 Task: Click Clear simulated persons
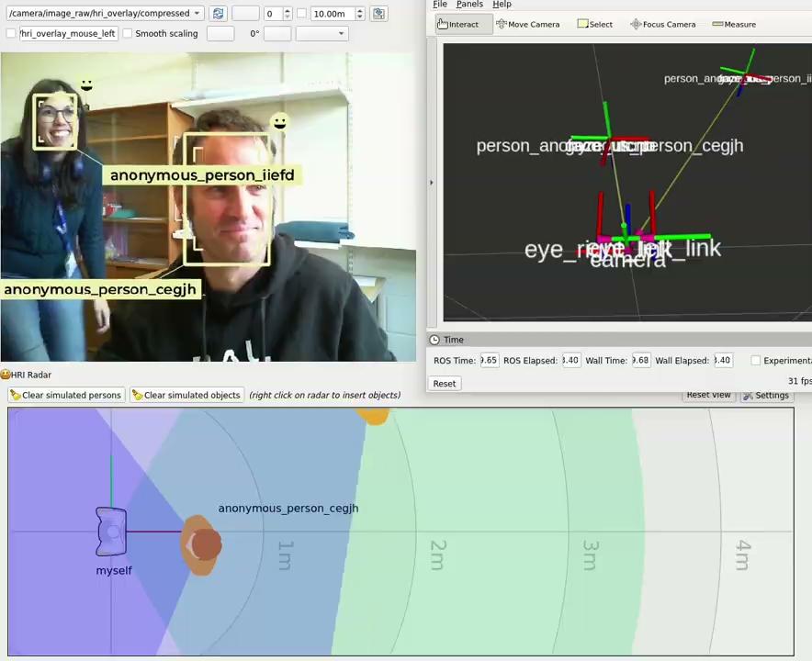point(65,396)
